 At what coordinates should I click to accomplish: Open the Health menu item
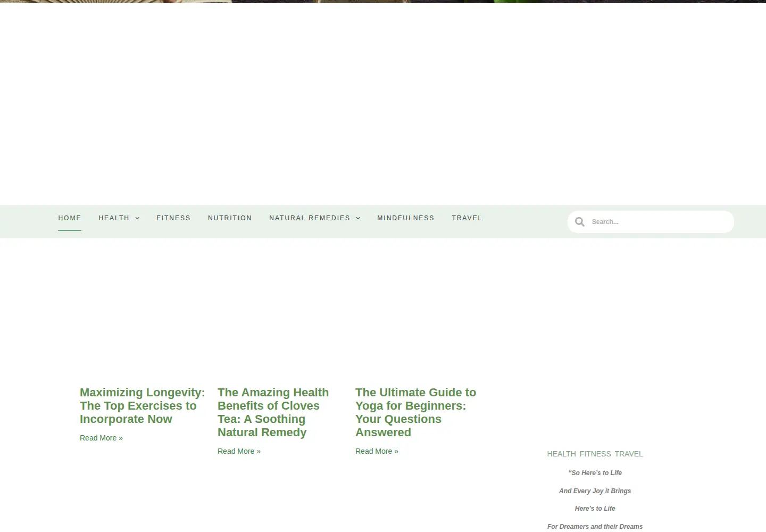click(x=114, y=218)
